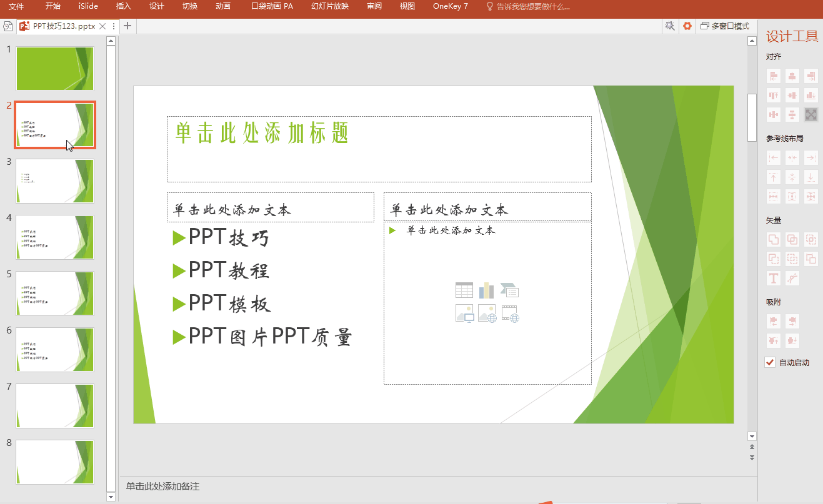Image resolution: width=823 pixels, height=504 pixels.
Task: Insert a table using the placeholder icon
Action: (464, 290)
